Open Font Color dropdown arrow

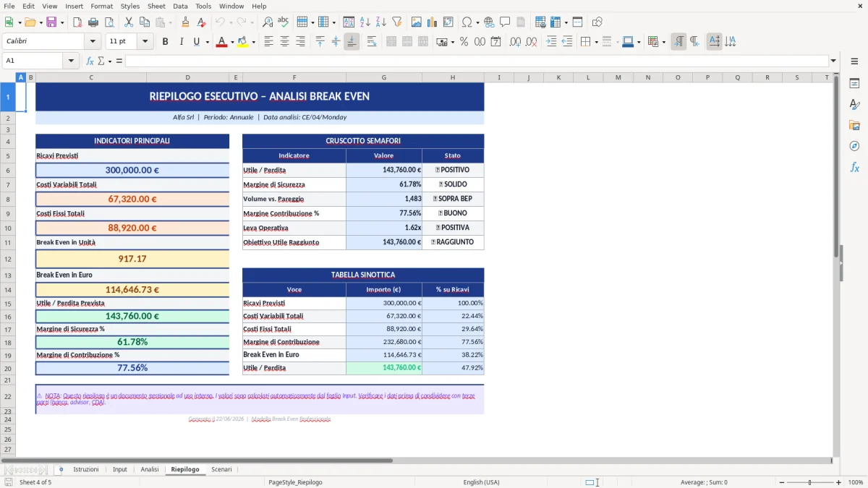click(232, 42)
